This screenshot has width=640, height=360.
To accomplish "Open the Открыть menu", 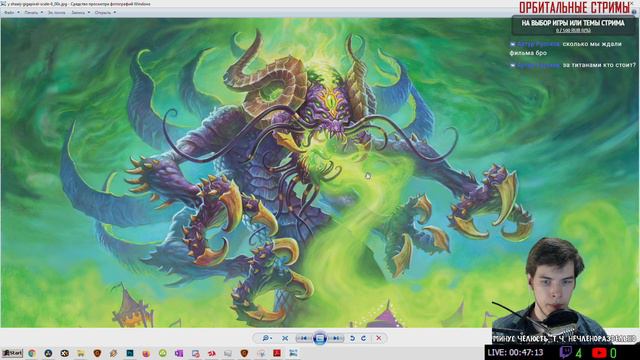I will click(105, 13).
